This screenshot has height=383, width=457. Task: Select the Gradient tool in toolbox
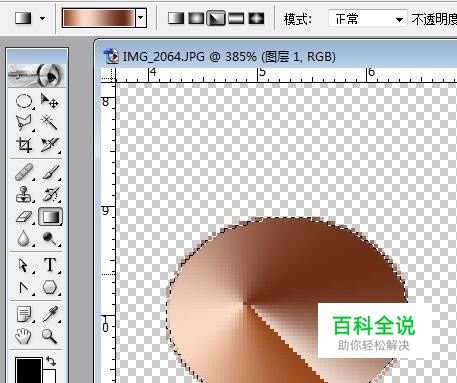tap(50, 217)
